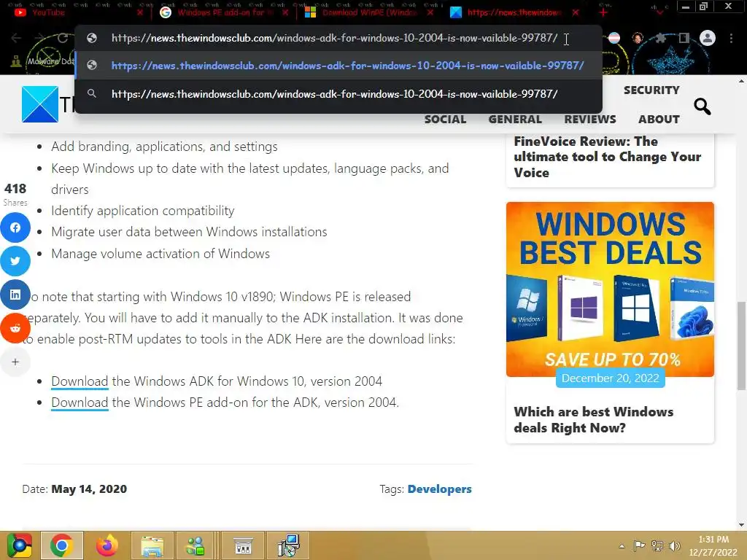Open Chrome's three-dot menu
The height and width of the screenshot is (560, 747).
pos(731,38)
